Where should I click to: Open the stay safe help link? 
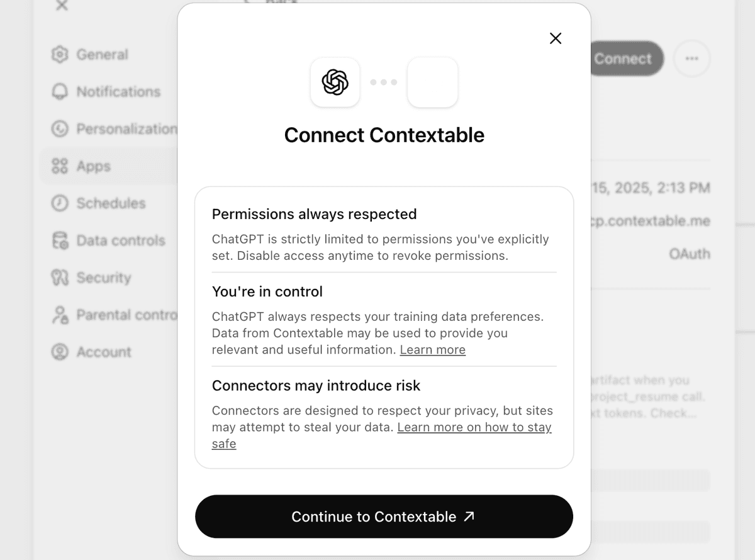pyautogui.click(x=474, y=427)
